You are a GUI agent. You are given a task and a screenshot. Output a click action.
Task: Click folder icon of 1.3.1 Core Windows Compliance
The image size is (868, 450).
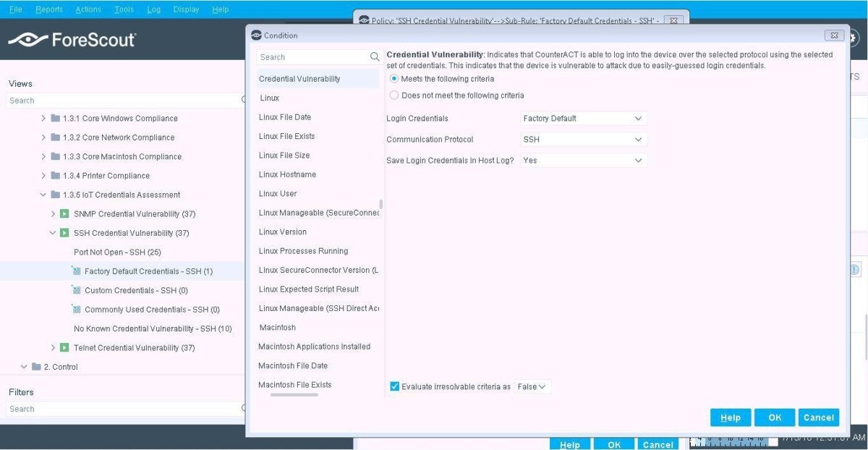point(56,118)
